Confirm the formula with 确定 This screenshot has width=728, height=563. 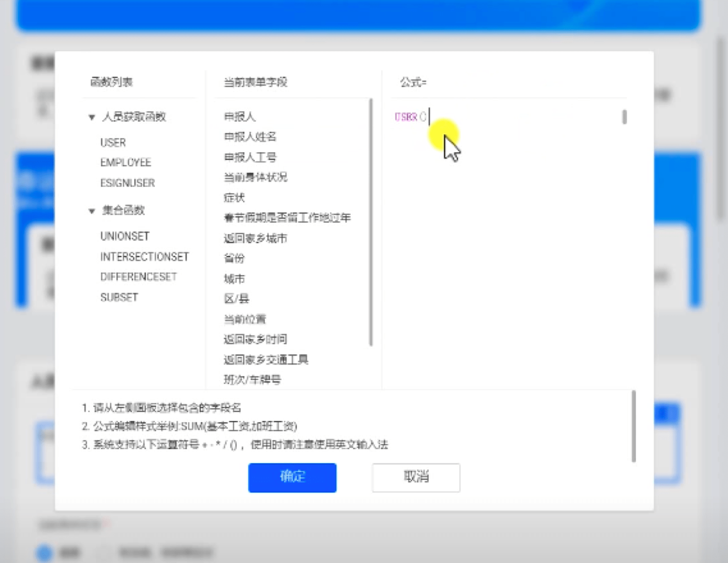click(292, 477)
